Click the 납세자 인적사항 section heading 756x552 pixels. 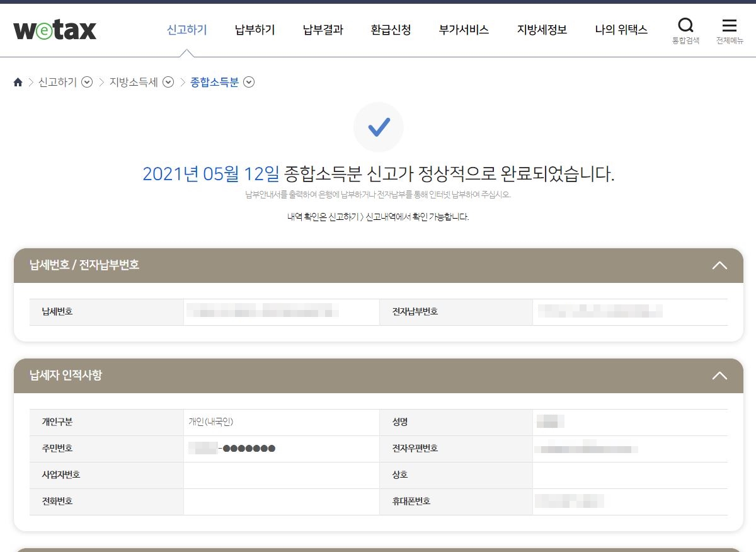66,376
